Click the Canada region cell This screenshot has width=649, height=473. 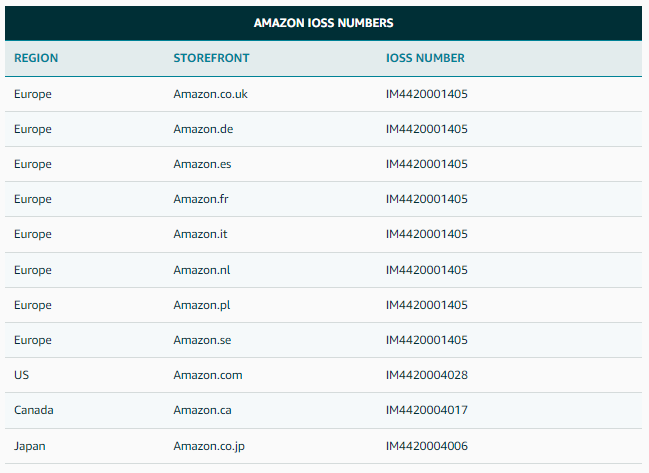click(34, 410)
